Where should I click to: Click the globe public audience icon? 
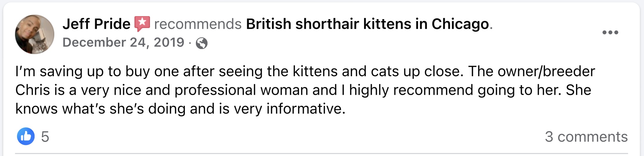[202, 43]
